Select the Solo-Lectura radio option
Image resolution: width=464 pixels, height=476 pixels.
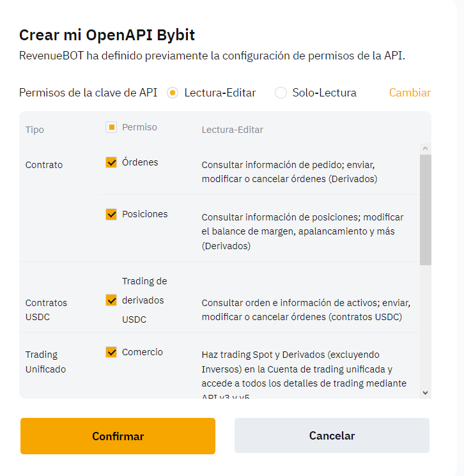[x=281, y=93]
